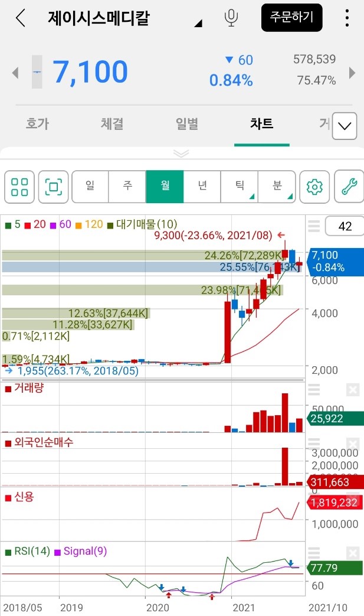Screen dimensions: 364x616
Task: Expand the tab list chevron box
Action: (345, 126)
